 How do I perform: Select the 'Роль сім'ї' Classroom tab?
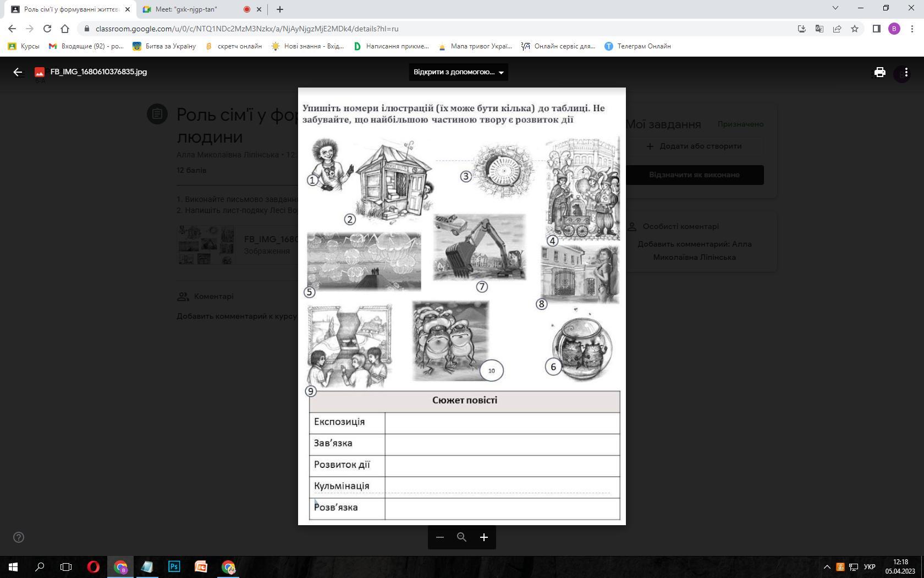(x=70, y=9)
